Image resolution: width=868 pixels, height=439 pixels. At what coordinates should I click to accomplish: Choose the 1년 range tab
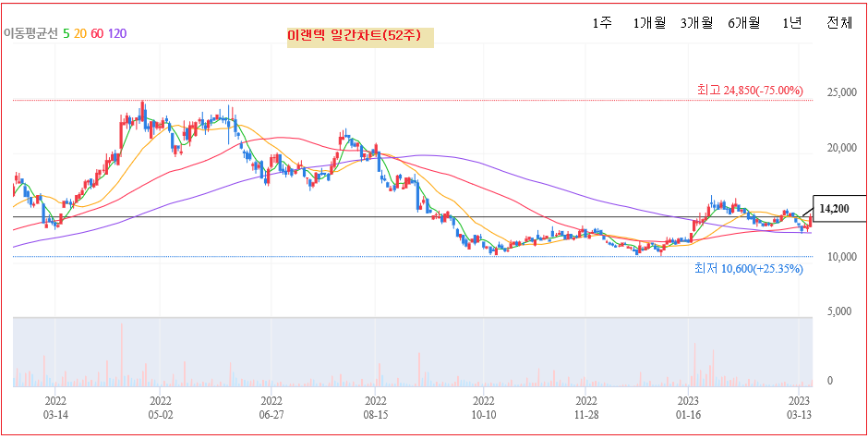[x=791, y=23]
